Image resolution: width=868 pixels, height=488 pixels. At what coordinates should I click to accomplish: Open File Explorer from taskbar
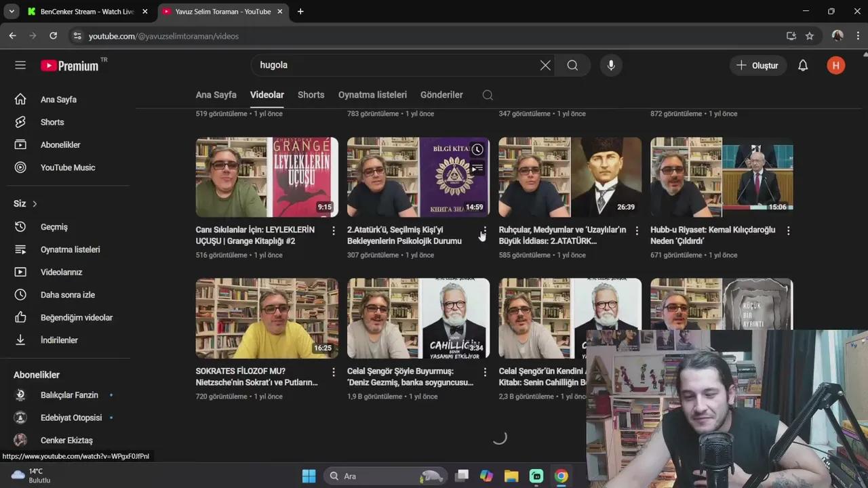coord(511,476)
